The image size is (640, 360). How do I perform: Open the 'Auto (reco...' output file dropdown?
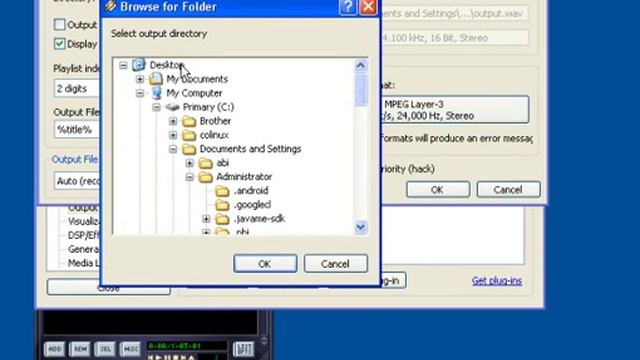(x=77, y=181)
